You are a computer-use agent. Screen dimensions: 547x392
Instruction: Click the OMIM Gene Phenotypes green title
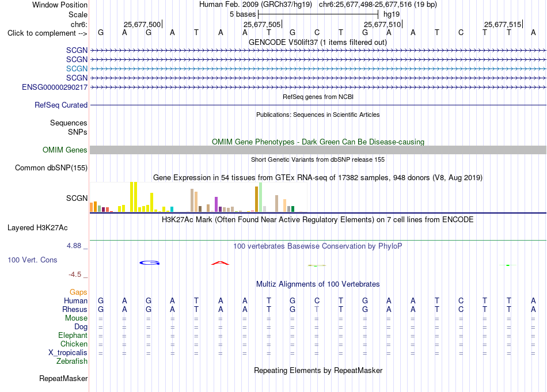click(318, 142)
